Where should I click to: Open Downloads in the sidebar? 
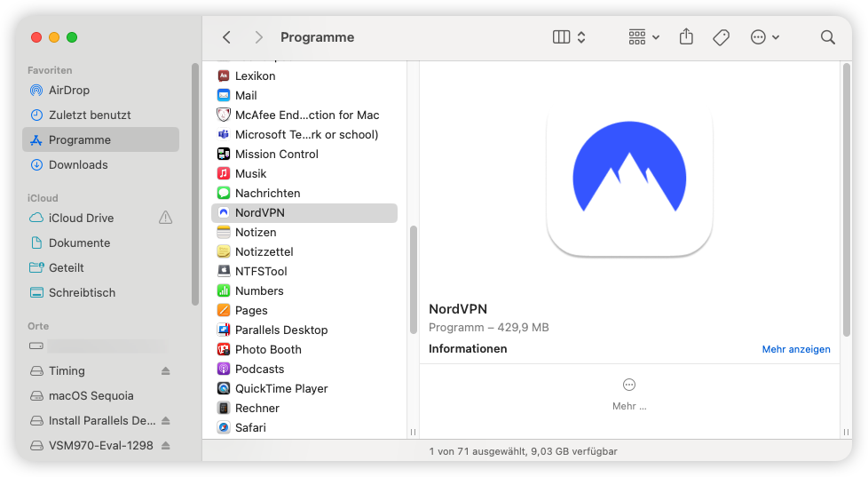101,164
